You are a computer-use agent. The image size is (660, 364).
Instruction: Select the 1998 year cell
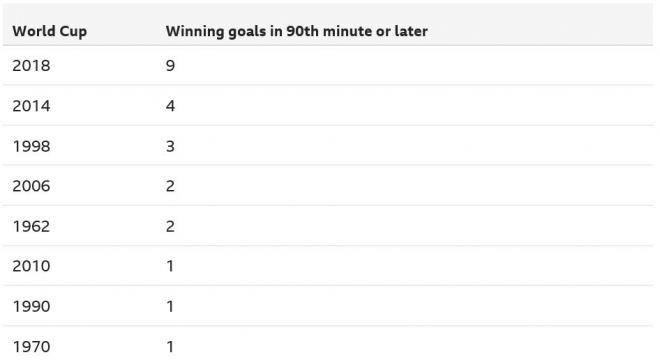[x=32, y=146]
